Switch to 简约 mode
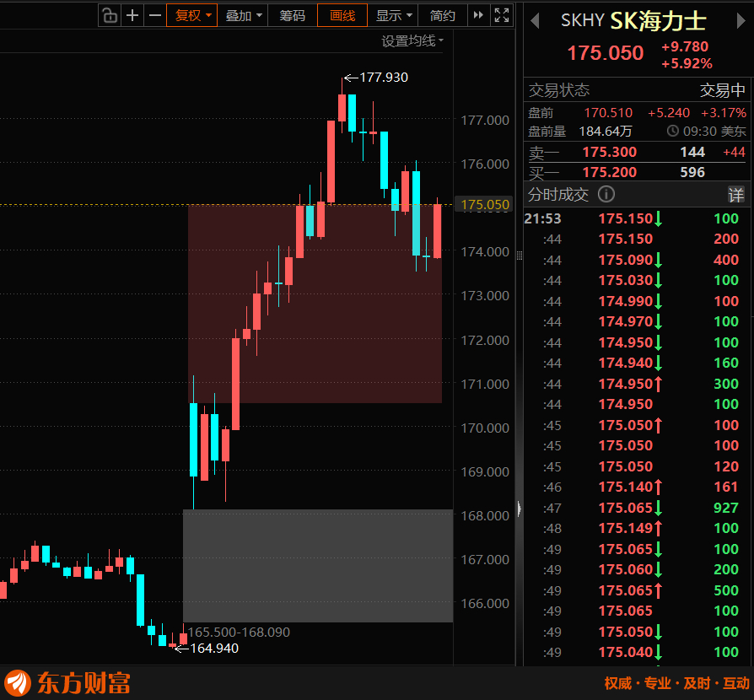 coord(443,15)
